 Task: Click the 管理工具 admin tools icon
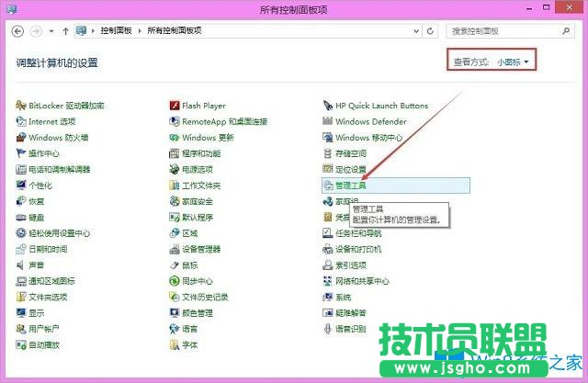(x=328, y=186)
